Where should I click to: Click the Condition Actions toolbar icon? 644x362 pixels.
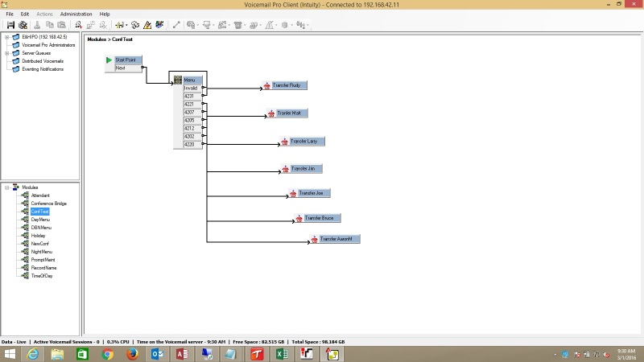pos(269,25)
